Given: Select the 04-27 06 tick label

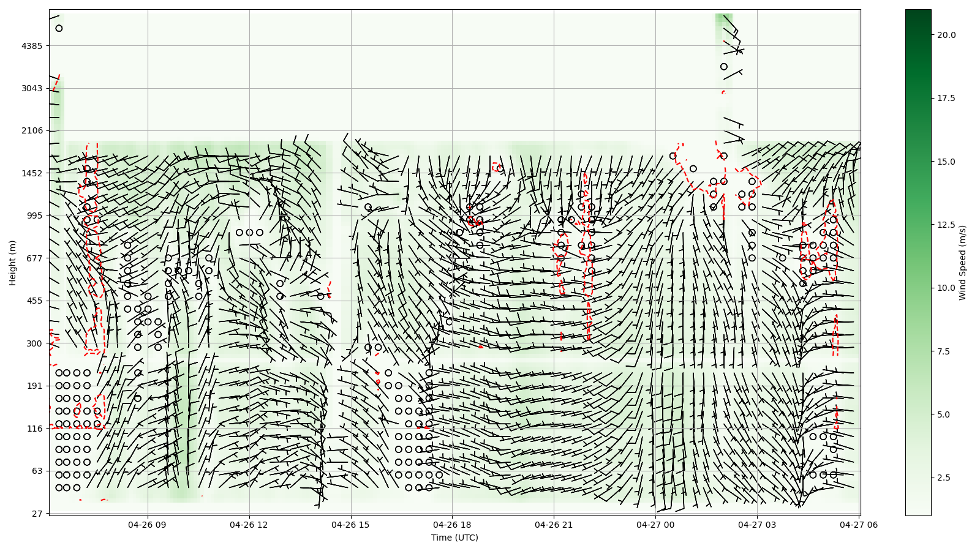Looking at the screenshot, I should tap(858, 525).
